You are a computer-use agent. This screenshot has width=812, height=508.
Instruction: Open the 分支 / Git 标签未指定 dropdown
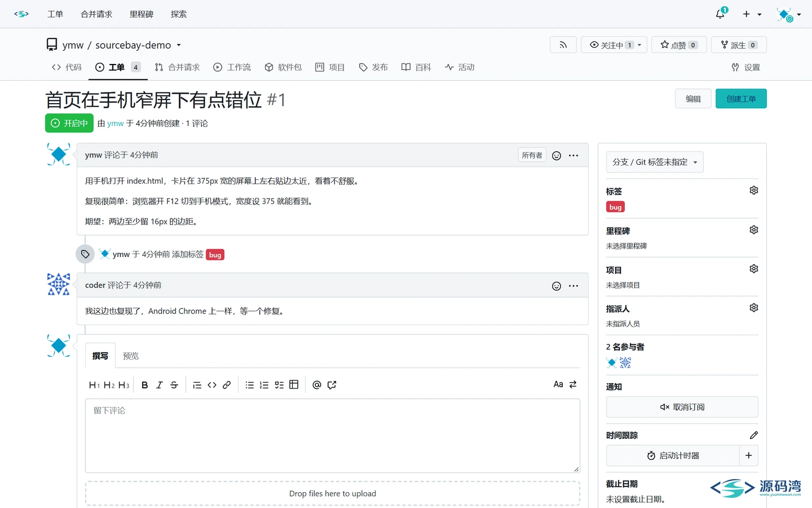tap(655, 162)
